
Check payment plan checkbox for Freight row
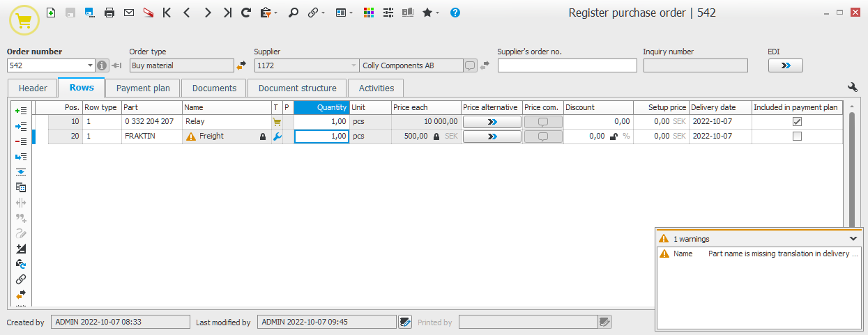click(x=797, y=137)
